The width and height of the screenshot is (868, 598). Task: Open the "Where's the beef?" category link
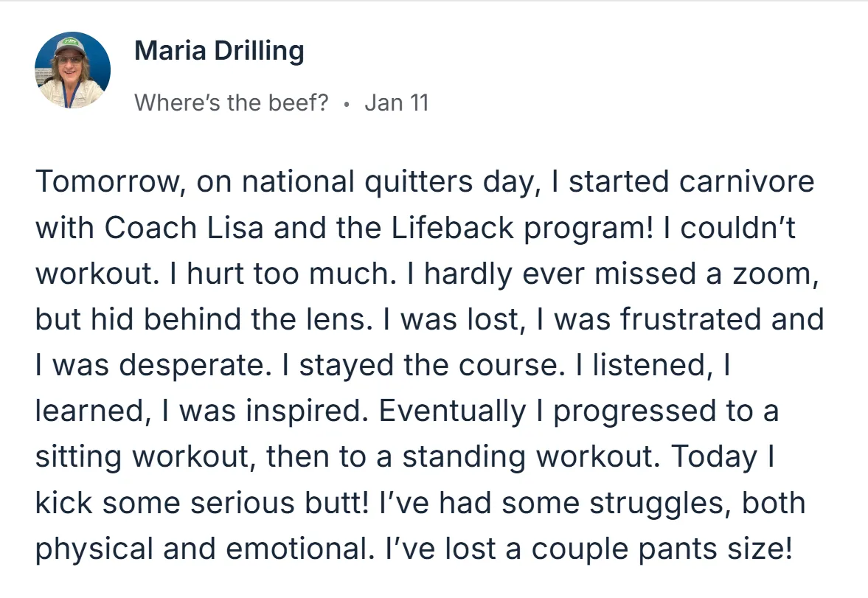pyautogui.click(x=231, y=102)
